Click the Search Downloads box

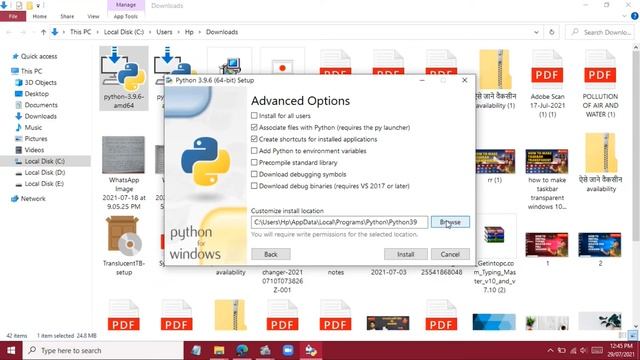[x=600, y=32]
